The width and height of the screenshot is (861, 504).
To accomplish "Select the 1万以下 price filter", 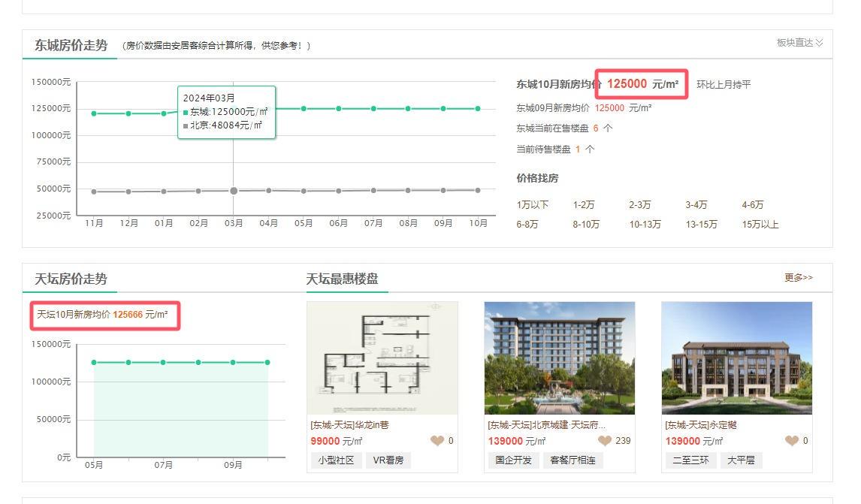I will click(532, 205).
